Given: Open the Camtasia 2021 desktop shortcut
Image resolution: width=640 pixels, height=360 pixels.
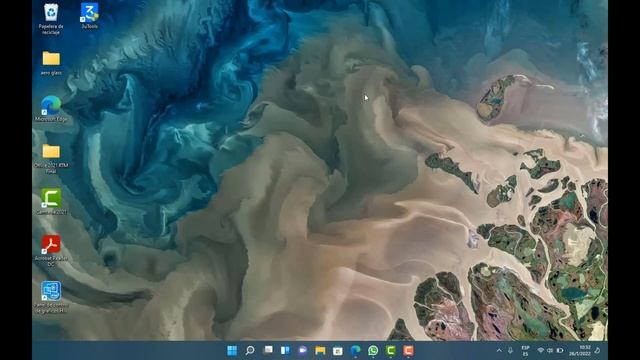Looking at the screenshot, I should click(51, 202).
